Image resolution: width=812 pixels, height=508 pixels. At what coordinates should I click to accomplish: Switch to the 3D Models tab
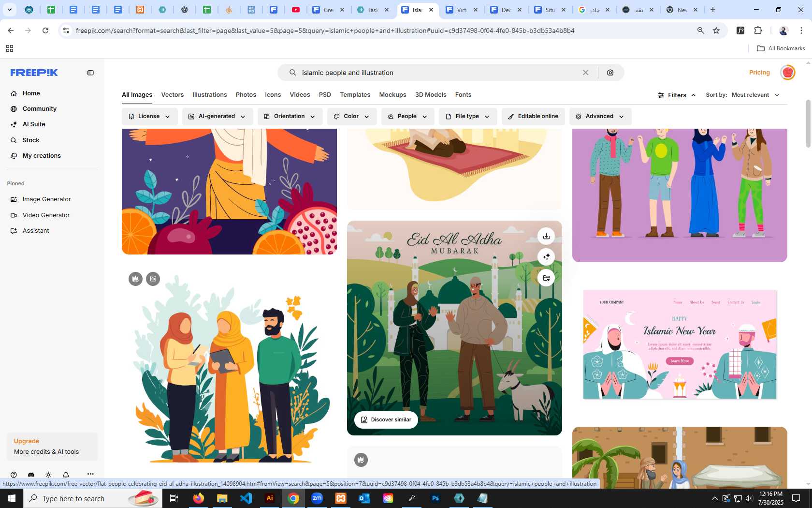[x=431, y=95]
